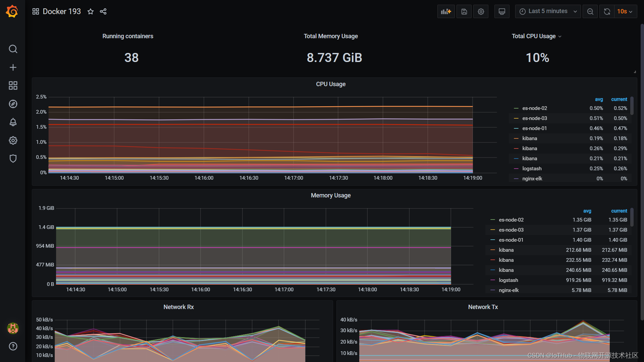Open the Help question mark icon
Viewport: 644px width, 362px height.
pos(13,346)
